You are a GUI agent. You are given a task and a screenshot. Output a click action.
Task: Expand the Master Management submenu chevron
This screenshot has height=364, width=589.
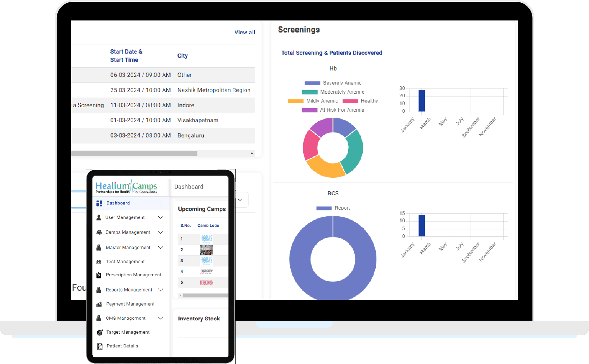click(161, 248)
